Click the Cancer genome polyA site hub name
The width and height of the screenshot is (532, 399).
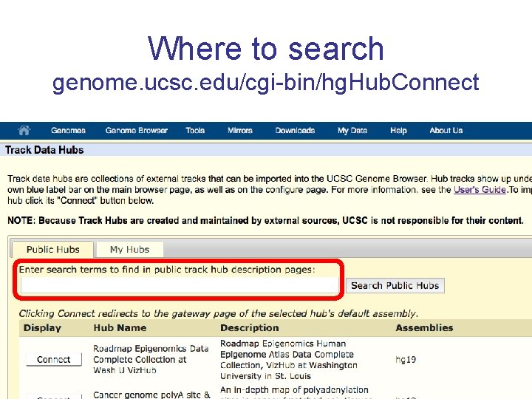(151, 395)
